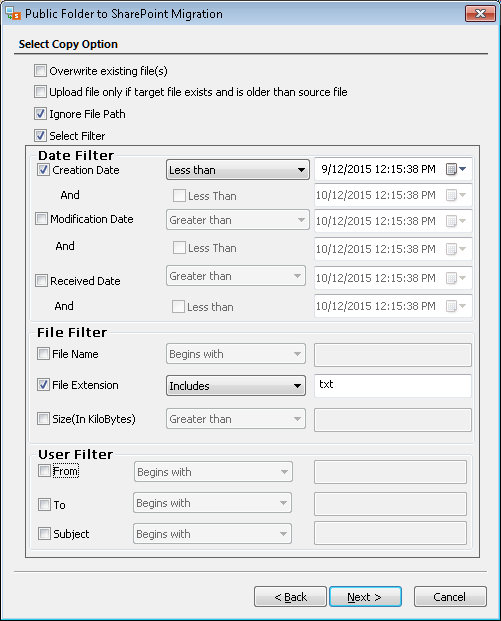Close the Public Folder to SharePoint Migration dialog
This screenshot has height=621, width=501.
[x=480, y=13]
